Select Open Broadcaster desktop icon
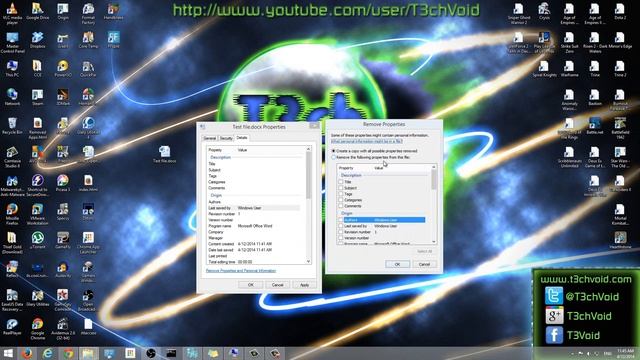 [88, 300]
